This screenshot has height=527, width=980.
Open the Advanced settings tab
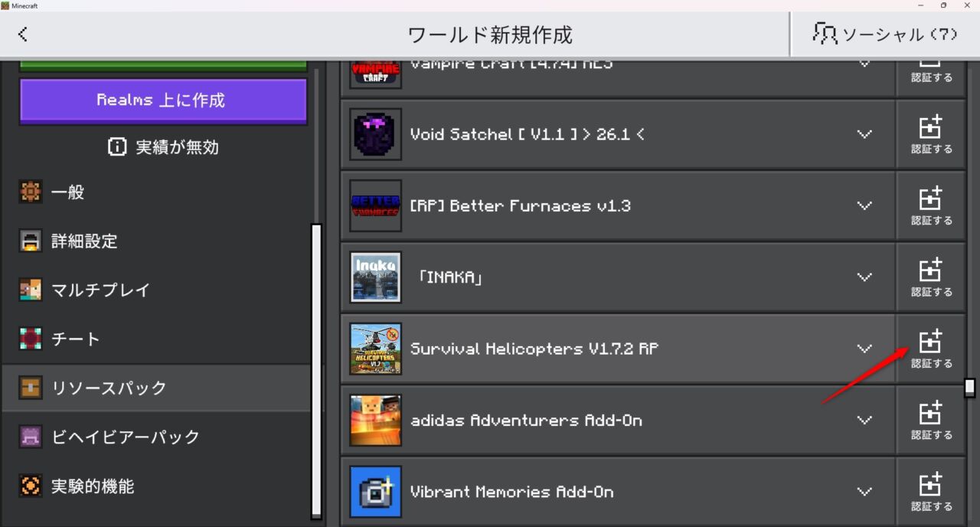[157, 241]
